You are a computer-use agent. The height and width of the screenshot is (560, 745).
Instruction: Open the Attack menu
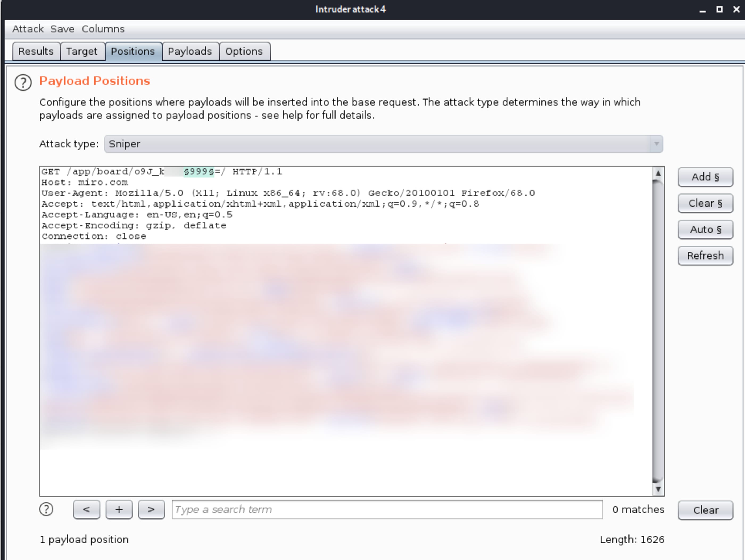(x=28, y=29)
